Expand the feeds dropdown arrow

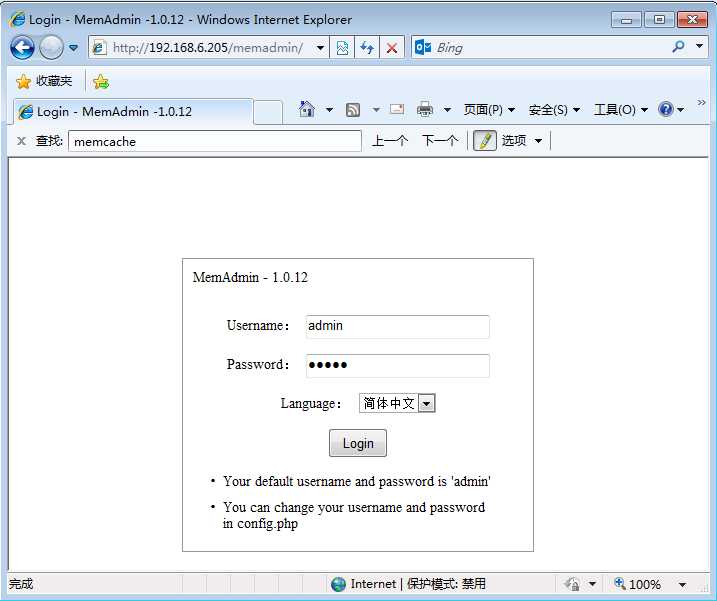tap(376, 110)
